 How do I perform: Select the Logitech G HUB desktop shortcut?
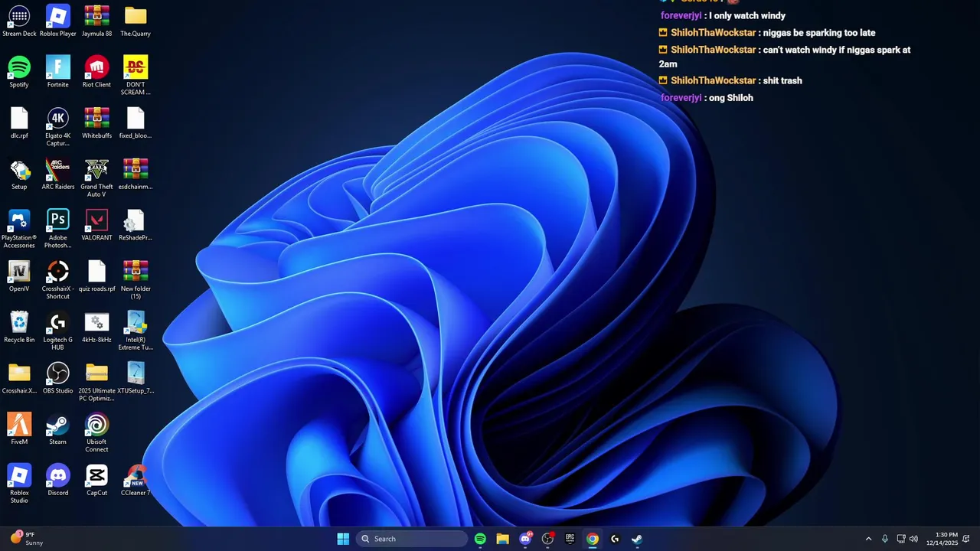(58, 331)
